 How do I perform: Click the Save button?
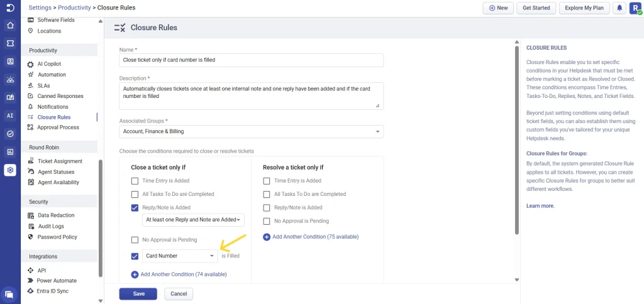(138, 294)
